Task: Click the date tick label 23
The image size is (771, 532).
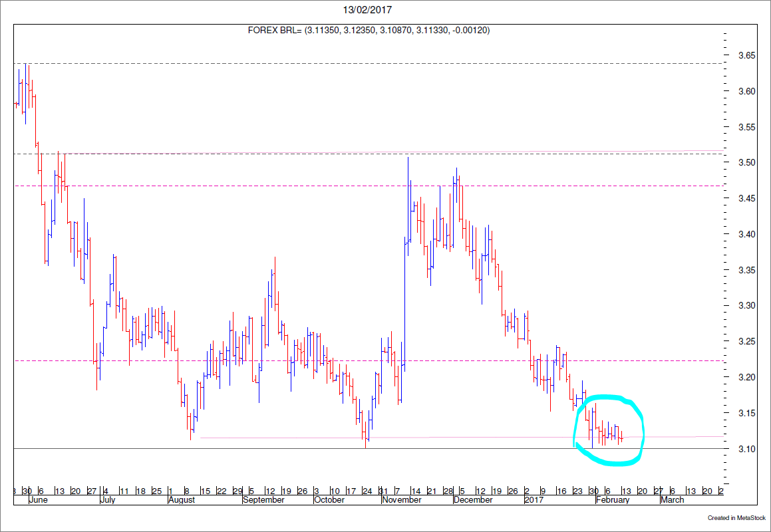Action: (578, 491)
